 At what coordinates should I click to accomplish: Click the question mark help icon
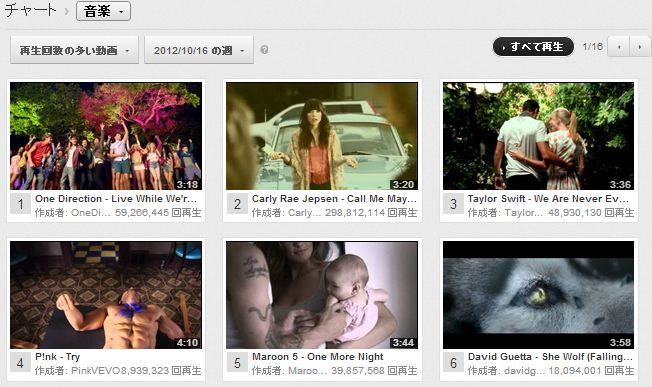pos(264,50)
